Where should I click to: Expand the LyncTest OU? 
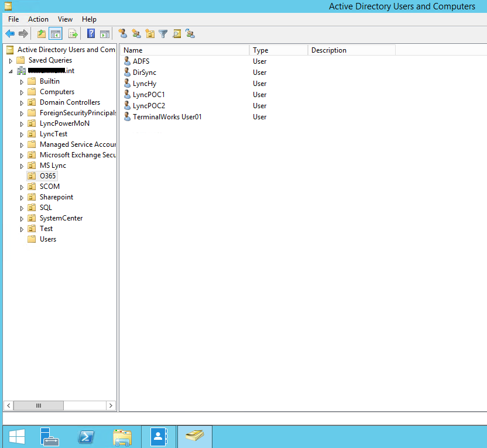click(x=22, y=135)
